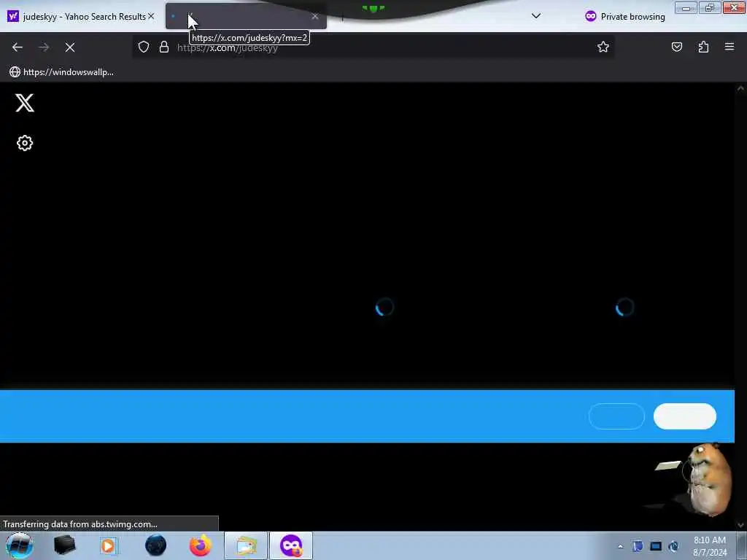Go back using the browser back arrow
The image size is (747, 560).
[x=18, y=47]
